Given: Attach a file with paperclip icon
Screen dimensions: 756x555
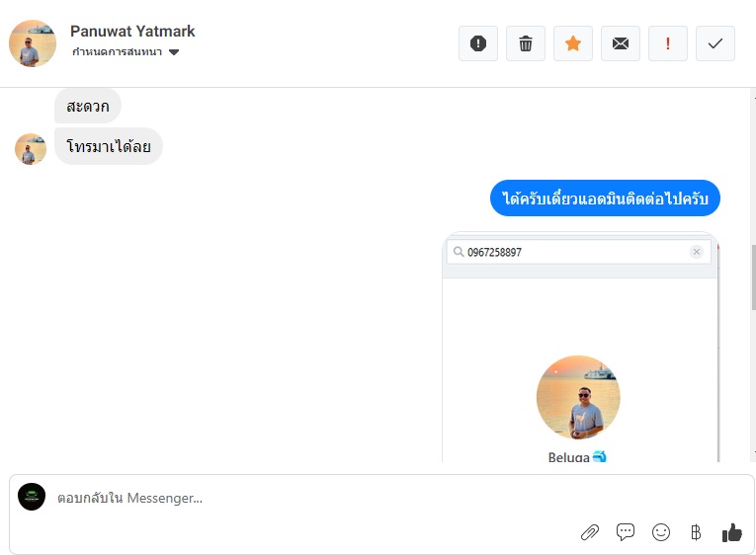Looking at the screenshot, I should click(590, 532).
